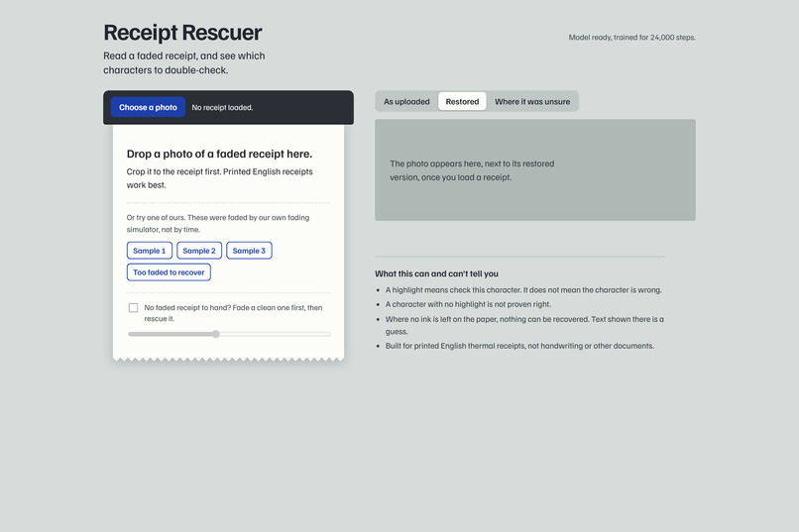799x532 pixels.
Task: Click the bullet about no ink left
Action: (524, 325)
